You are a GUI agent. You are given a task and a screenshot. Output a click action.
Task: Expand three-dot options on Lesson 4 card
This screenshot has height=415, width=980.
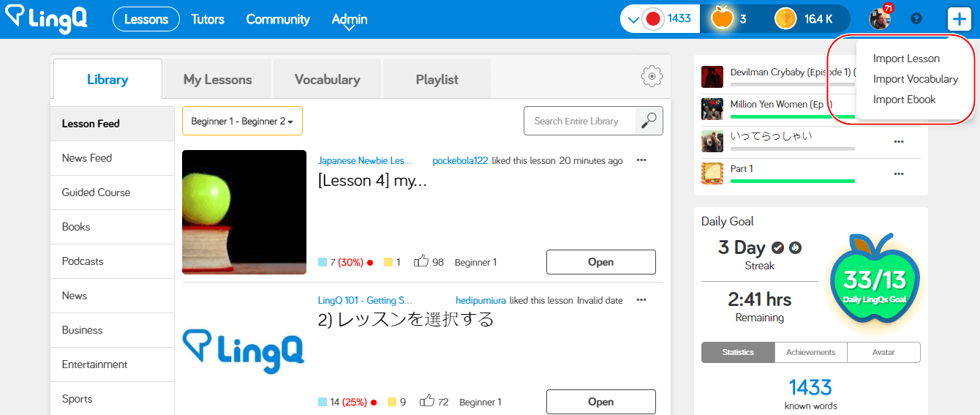point(641,160)
